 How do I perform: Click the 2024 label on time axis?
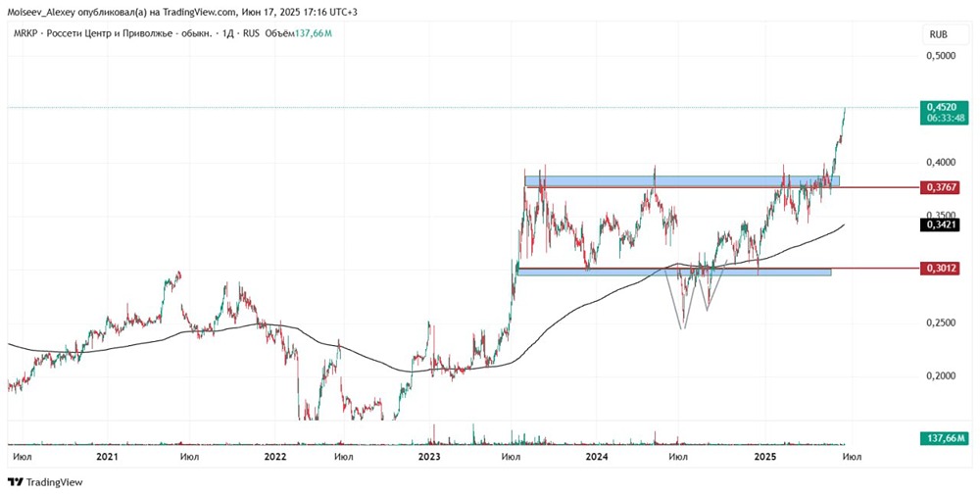click(596, 457)
